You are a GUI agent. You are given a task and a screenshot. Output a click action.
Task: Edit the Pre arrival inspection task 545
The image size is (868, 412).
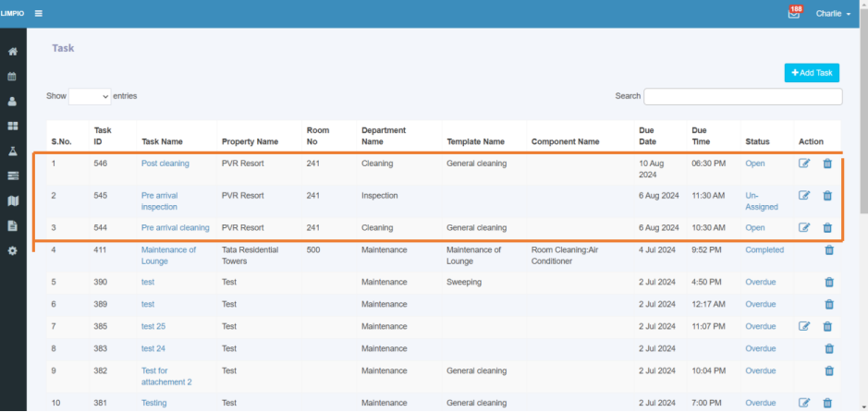[804, 196]
